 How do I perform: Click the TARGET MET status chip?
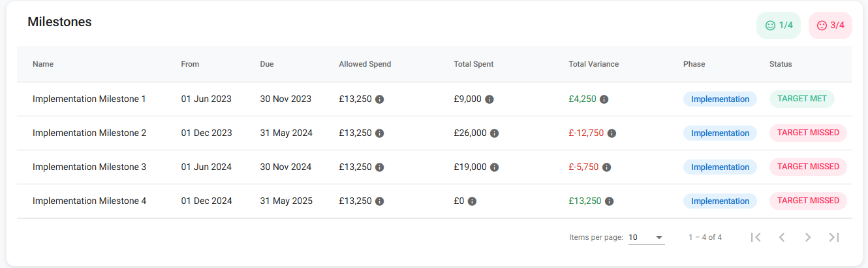click(802, 99)
